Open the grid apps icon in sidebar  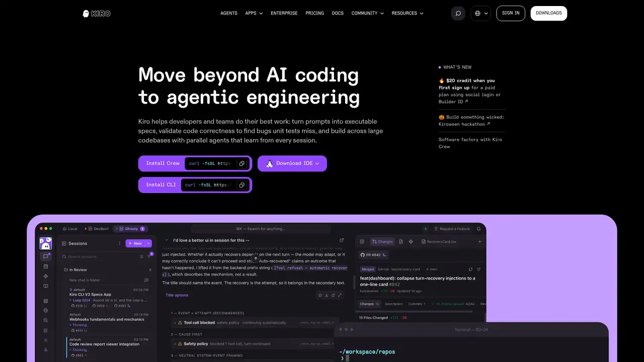tap(46, 301)
